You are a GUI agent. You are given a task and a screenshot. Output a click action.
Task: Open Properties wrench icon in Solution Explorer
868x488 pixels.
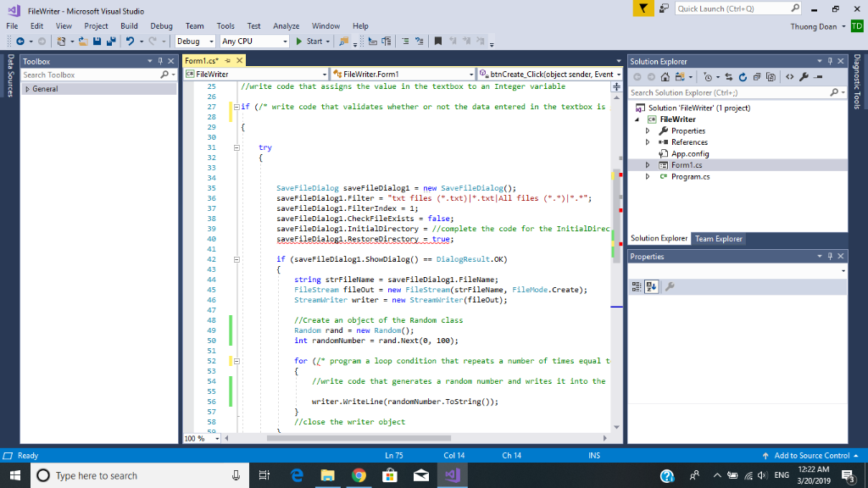click(804, 77)
